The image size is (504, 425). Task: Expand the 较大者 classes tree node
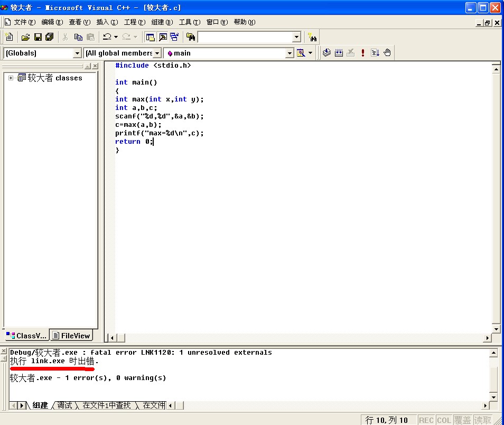point(11,78)
